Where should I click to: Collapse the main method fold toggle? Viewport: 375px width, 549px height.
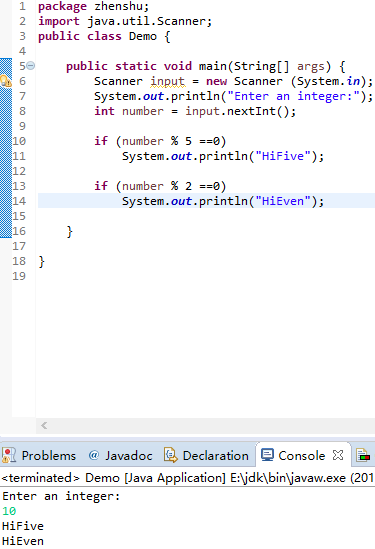coord(31,65)
